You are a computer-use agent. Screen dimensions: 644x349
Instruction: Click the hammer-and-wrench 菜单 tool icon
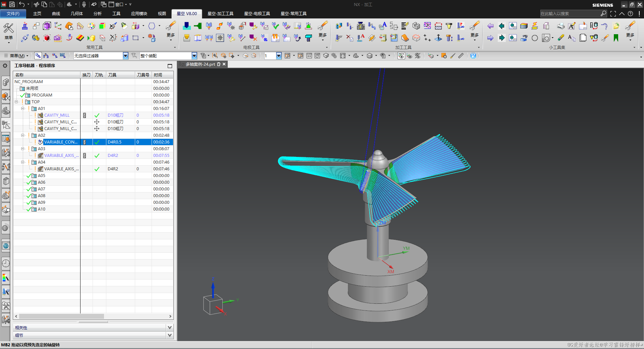(8, 28)
